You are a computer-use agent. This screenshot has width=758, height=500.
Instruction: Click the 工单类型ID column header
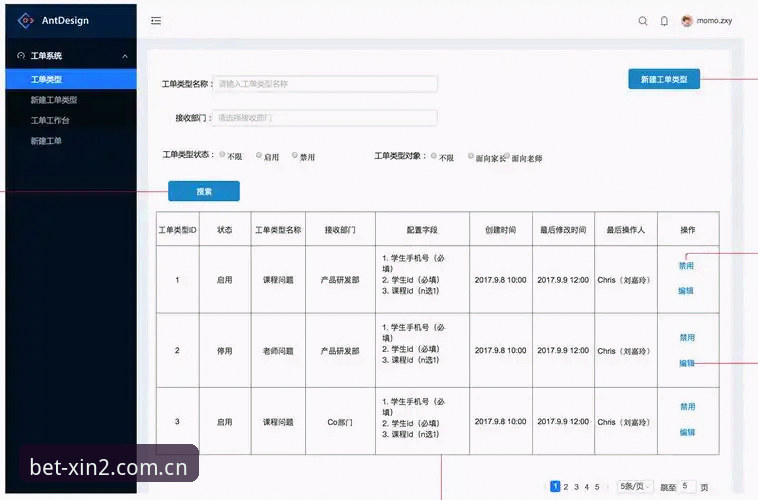point(177,230)
